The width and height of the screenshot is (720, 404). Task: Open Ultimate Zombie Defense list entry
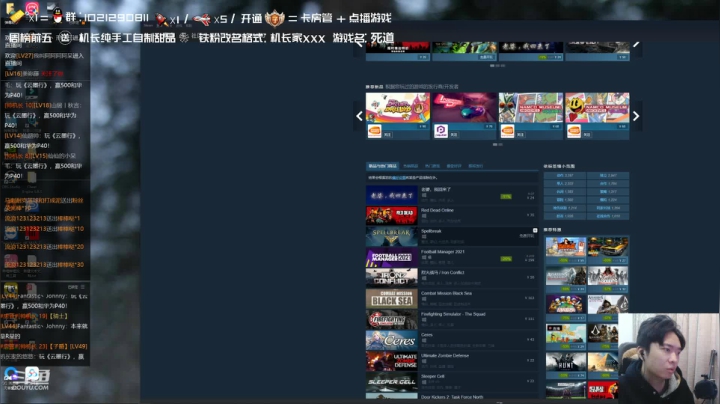452,360
